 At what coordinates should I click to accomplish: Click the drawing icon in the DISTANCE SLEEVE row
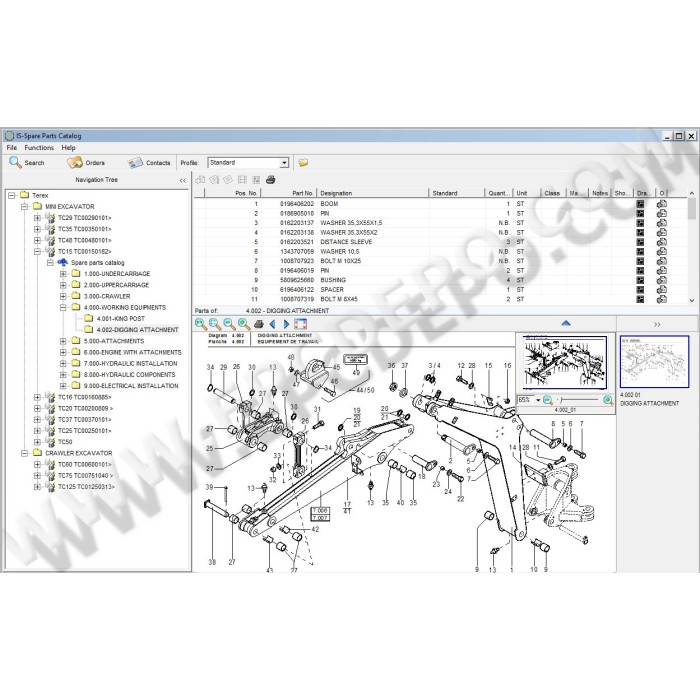[x=640, y=242]
